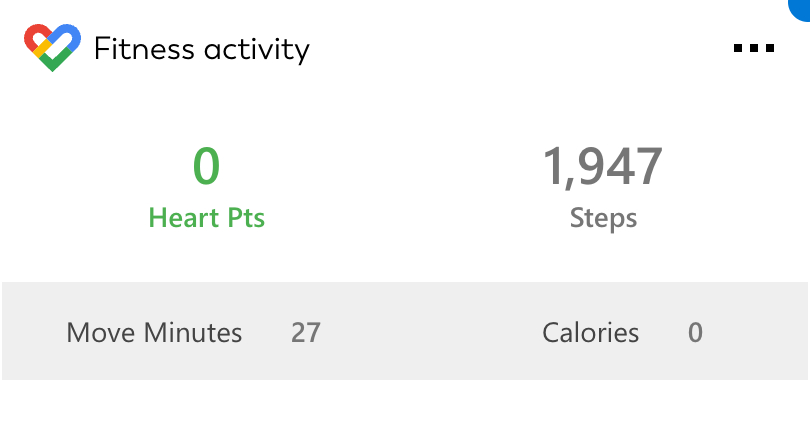The width and height of the screenshot is (810, 448).
Task: Click the blue circle in the top-right corner
Action: pos(801,8)
